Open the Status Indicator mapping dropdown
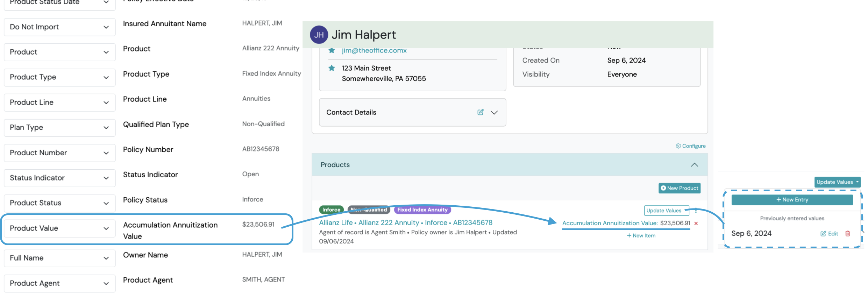The width and height of the screenshot is (868, 305). tap(59, 178)
